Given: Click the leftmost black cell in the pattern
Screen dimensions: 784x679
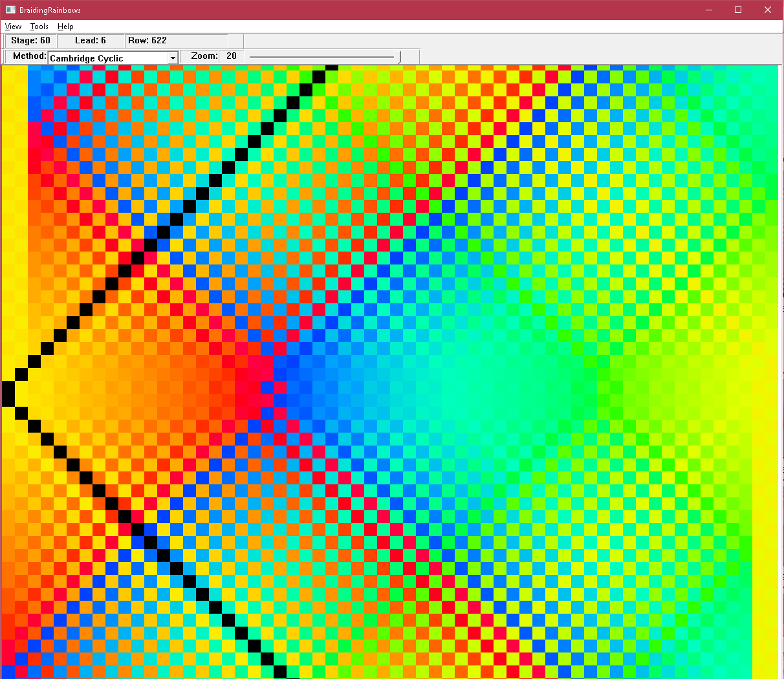Looking at the screenshot, I should click(x=8, y=394).
